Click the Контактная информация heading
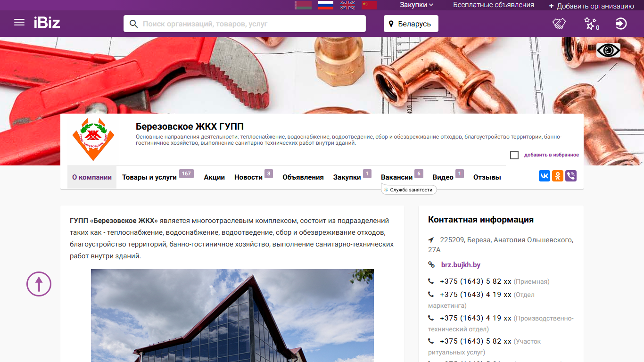Screen dimensions: 644x362 481,219
